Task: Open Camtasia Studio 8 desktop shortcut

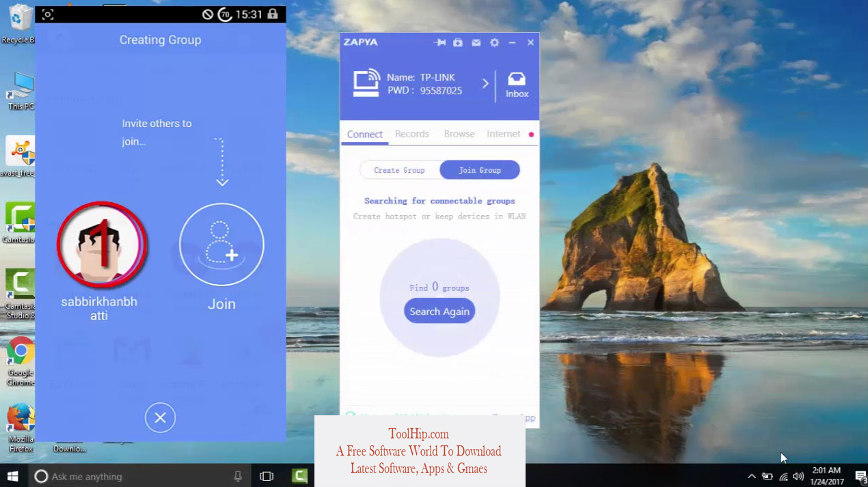Action: pos(19,294)
